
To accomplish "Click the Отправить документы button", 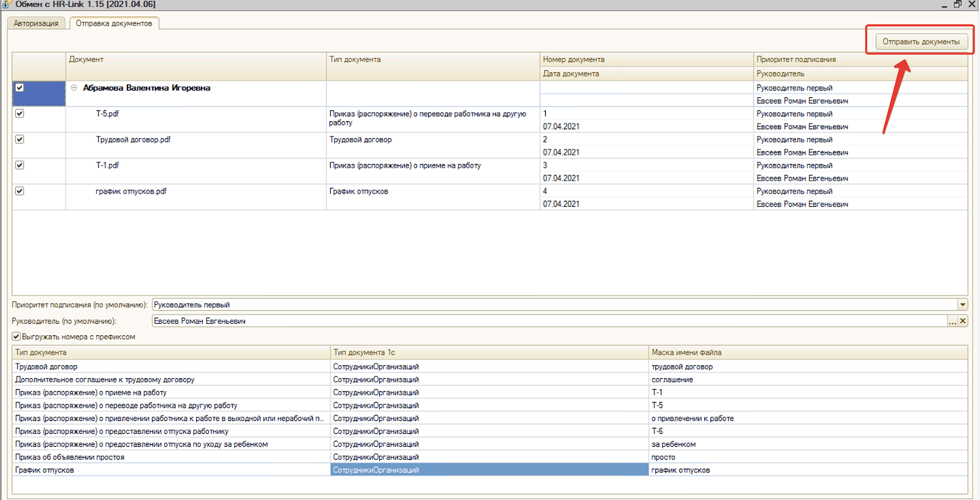I will (x=921, y=42).
